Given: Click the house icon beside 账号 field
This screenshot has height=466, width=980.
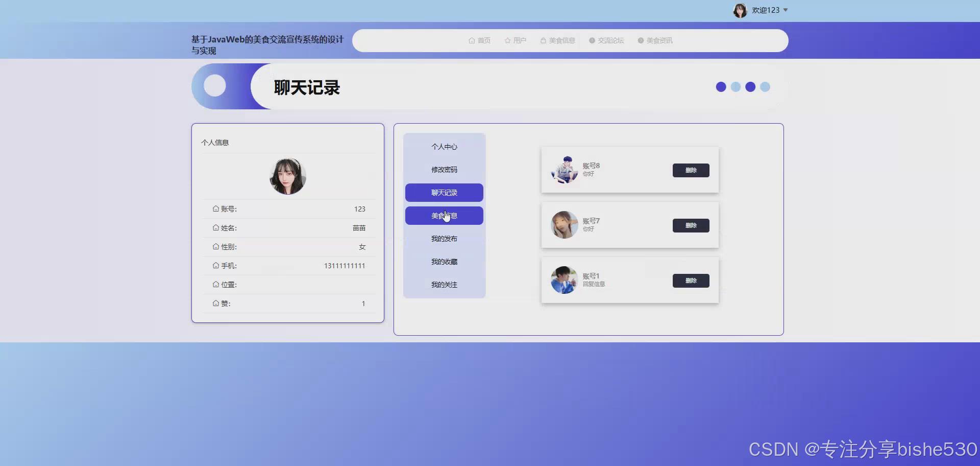Looking at the screenshot, I should 216,208.
